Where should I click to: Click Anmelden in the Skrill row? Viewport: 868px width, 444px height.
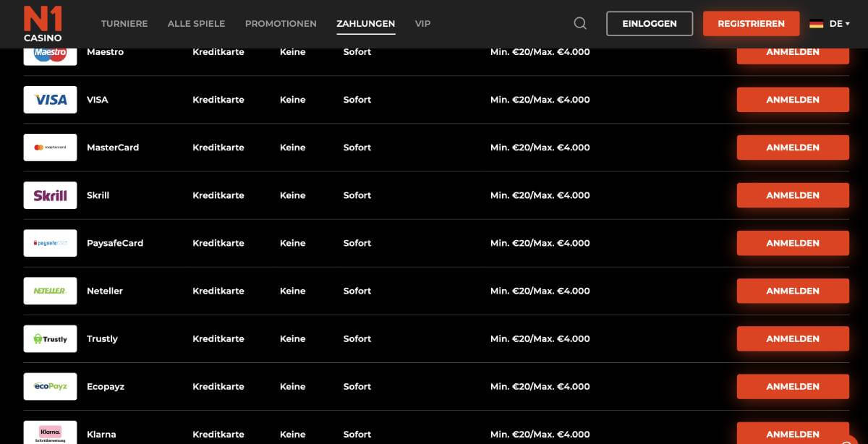[793, 195]
